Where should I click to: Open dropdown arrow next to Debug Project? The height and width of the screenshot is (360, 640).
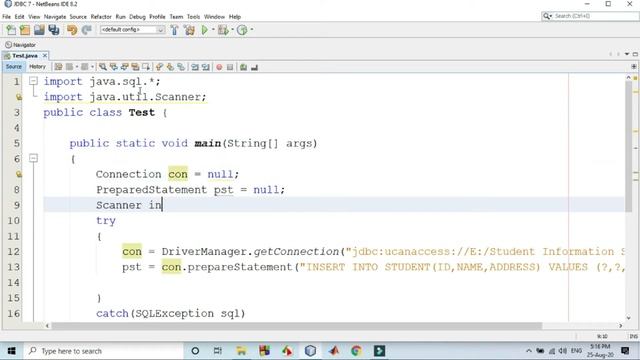tap(232, 29)
